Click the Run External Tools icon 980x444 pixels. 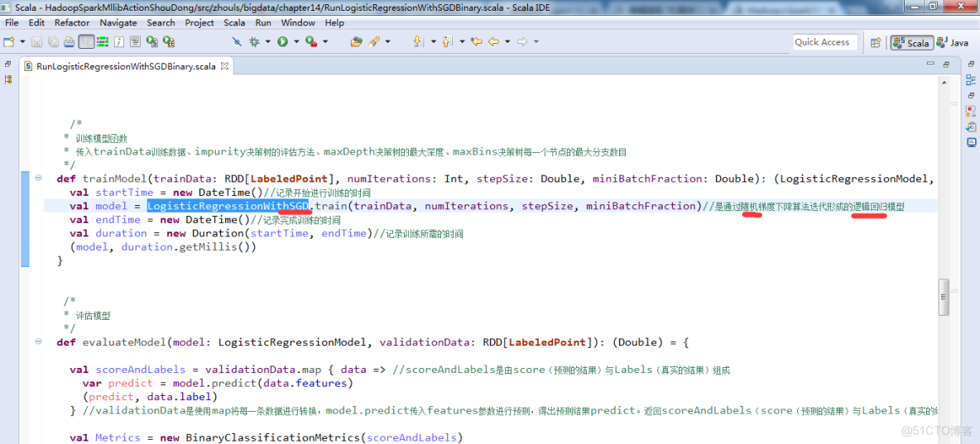click(x=311, y=42)
